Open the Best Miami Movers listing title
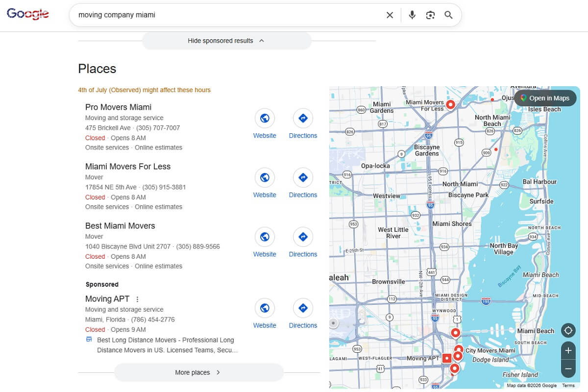Screen dimensions: 588x392 (120, 226)
